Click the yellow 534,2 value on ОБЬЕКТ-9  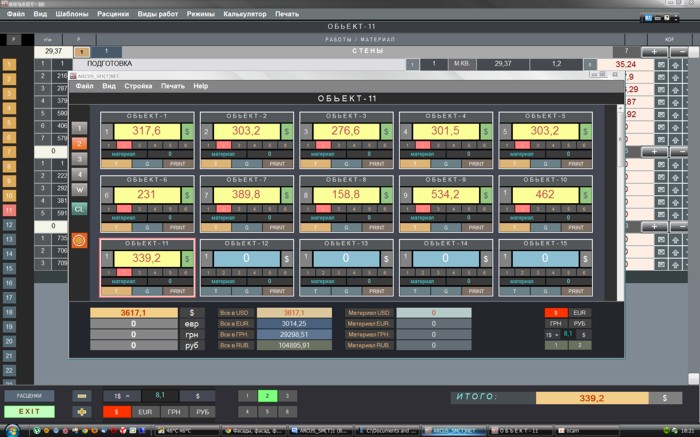click(x=446, y=196)
